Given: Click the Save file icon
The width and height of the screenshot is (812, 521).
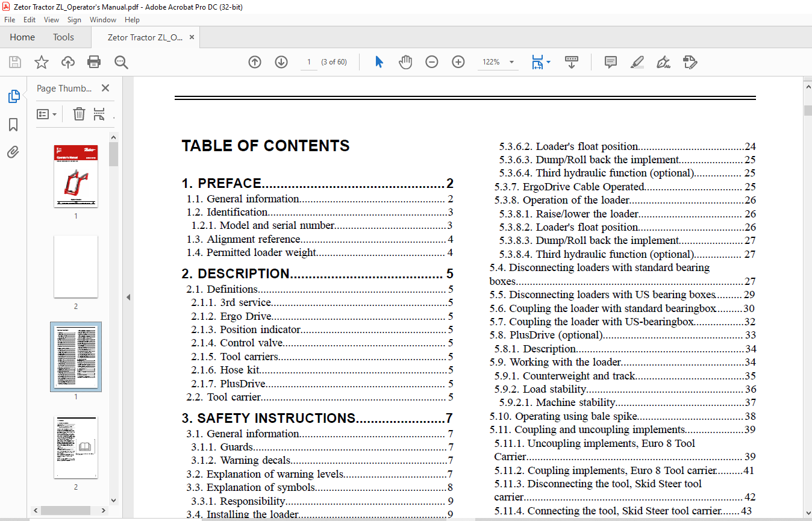Looking at the screenshot, I should [14, 62].
